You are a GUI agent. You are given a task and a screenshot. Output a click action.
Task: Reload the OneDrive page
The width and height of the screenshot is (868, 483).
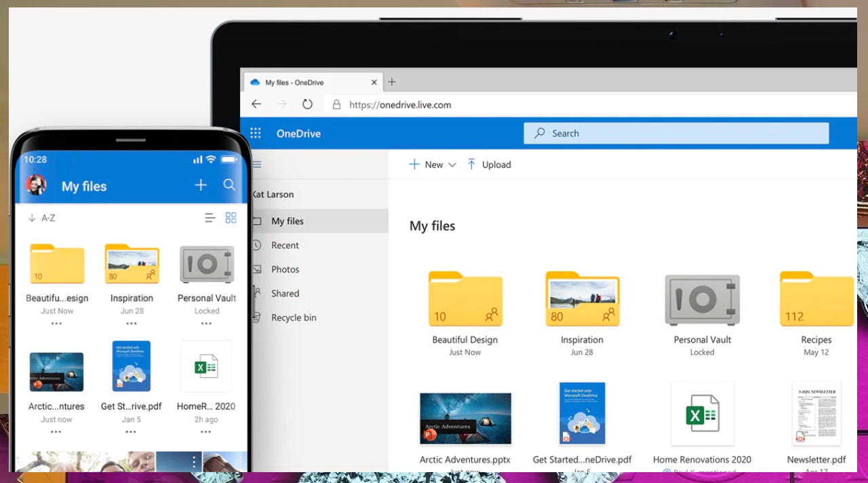click(307, 104)
